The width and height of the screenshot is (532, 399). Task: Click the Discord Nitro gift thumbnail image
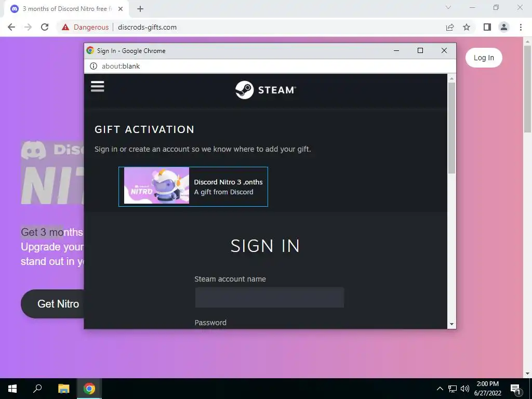(156, 185)
